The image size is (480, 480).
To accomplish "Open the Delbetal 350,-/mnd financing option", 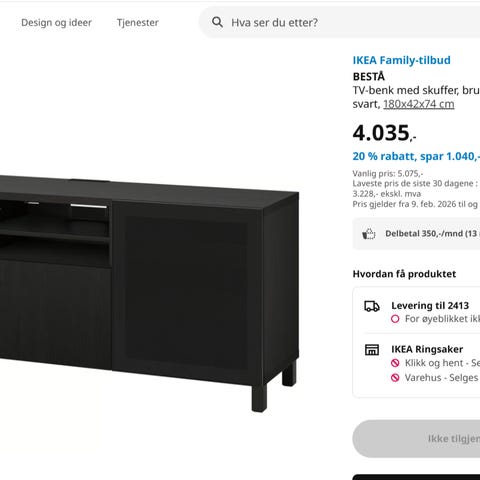I will [x=416, y=234].
